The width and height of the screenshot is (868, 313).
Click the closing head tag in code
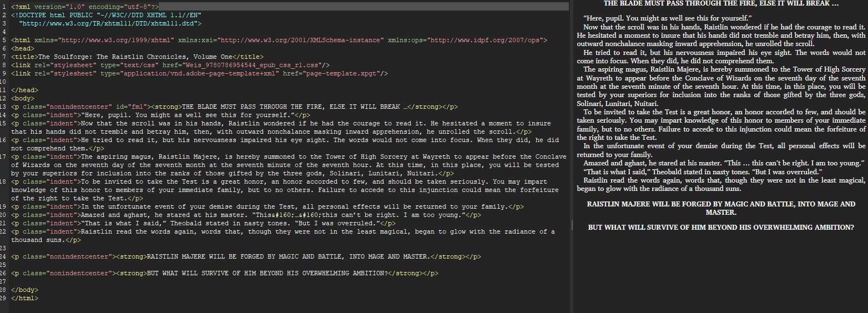click(x=25, y=90)
